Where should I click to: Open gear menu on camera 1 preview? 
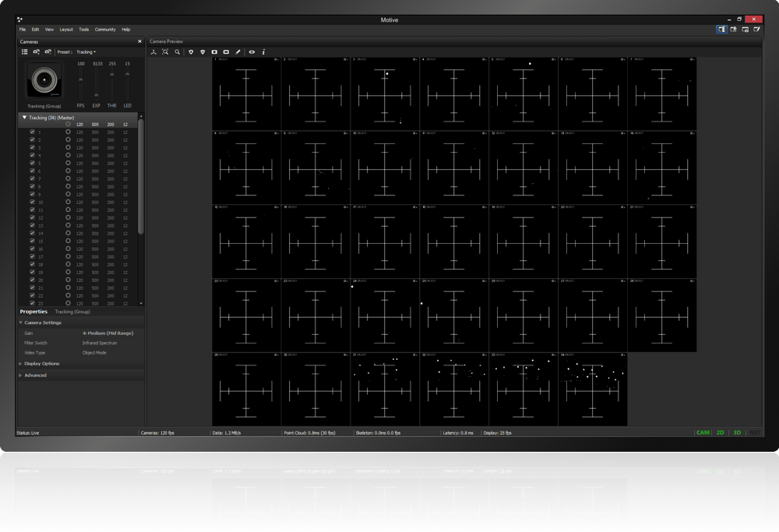[277, 59]
